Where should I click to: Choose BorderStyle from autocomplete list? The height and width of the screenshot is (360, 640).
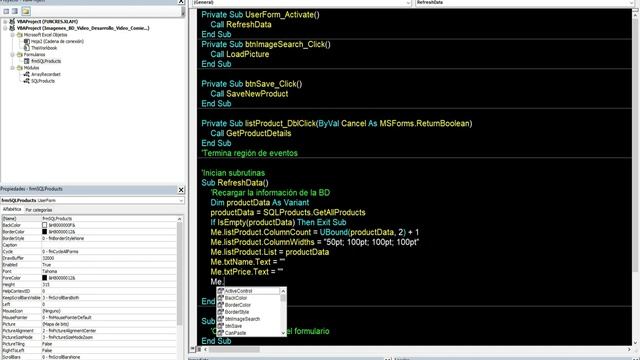click(248, 312)
